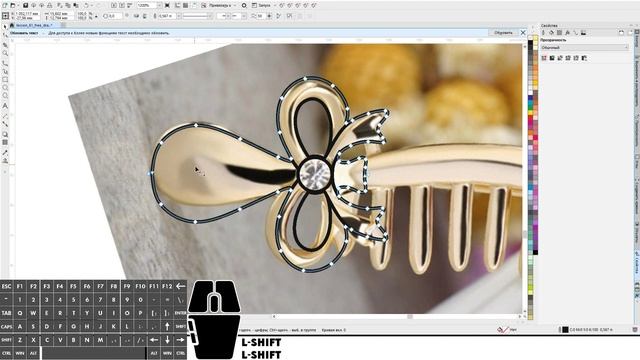This screenshot has width=640, height=360.
Task: Select Fountain transparency icon in Properties
Action: pyautogui.click(x=560, y=58)
